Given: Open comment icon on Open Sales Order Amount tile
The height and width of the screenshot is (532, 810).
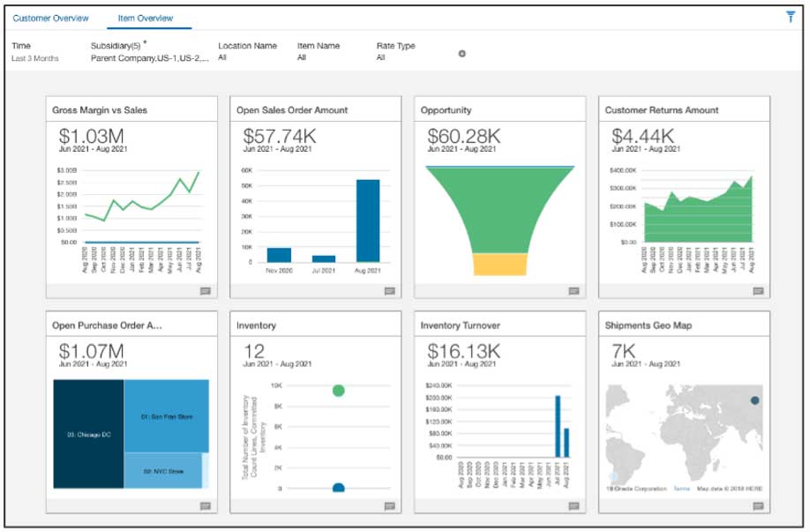Looking at the screenshot, I should point(389,290).
